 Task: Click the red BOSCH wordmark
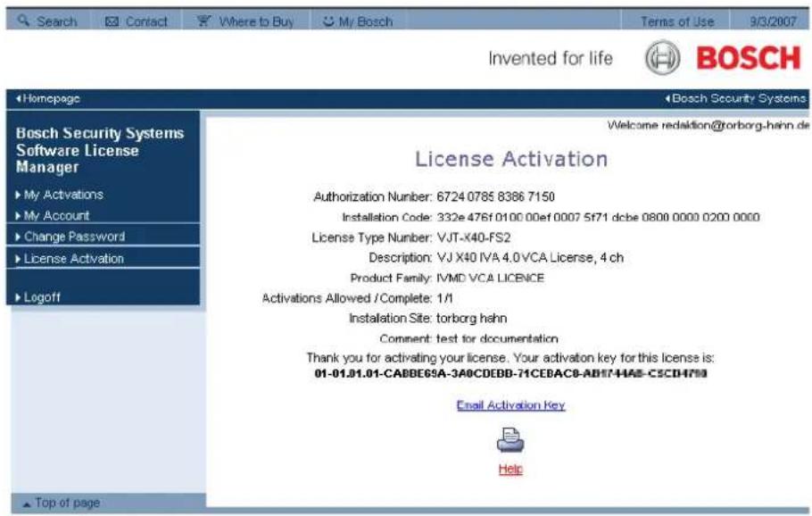tap(749, 57)
